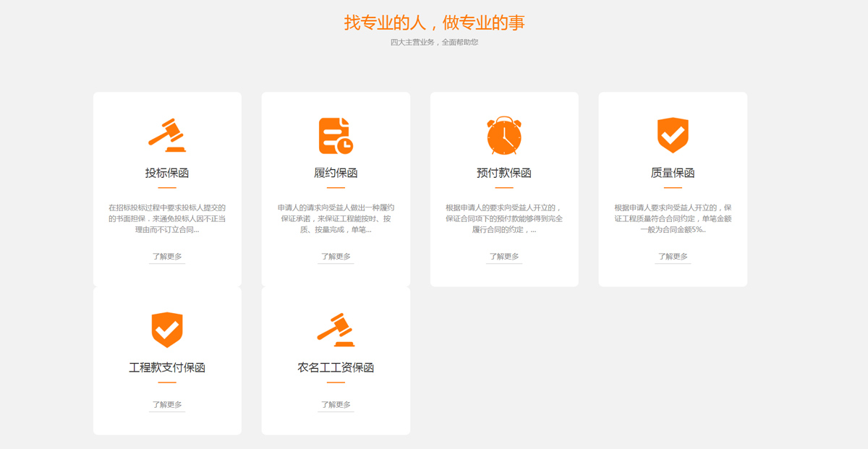This screenshot has height=449, width=868.
Task: Open 了解更多 in the 农名工工资保函 card
Action: pyautogui.click(x=336, y=405)
